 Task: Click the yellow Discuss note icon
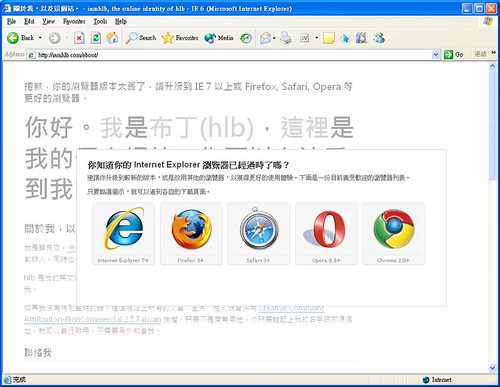(329, 38)
